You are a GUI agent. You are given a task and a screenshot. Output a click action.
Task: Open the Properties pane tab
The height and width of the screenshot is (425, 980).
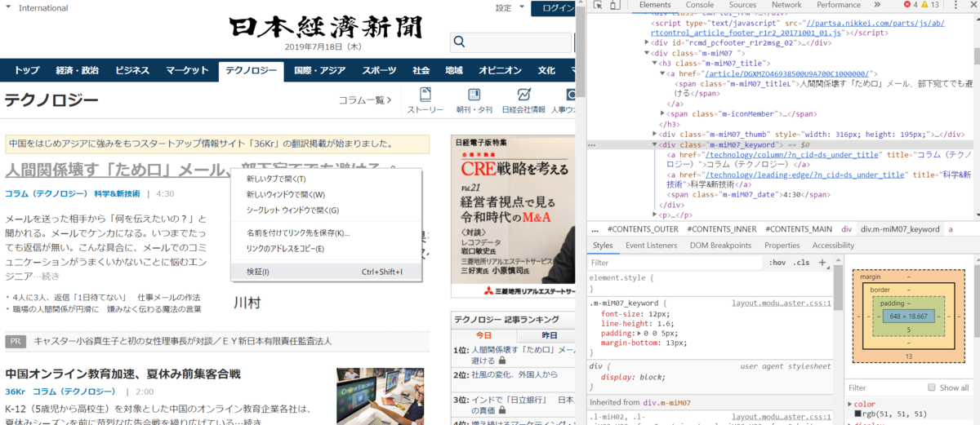coord(782,246)
